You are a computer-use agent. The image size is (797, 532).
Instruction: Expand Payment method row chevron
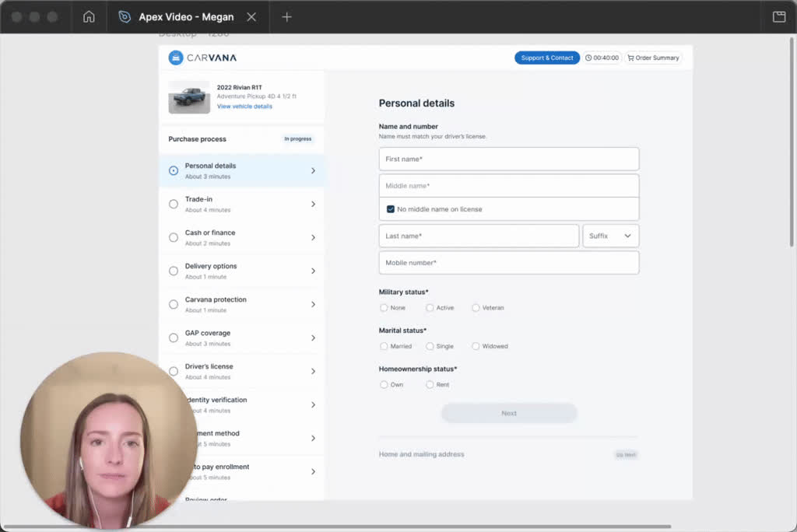tap(313, 439)
